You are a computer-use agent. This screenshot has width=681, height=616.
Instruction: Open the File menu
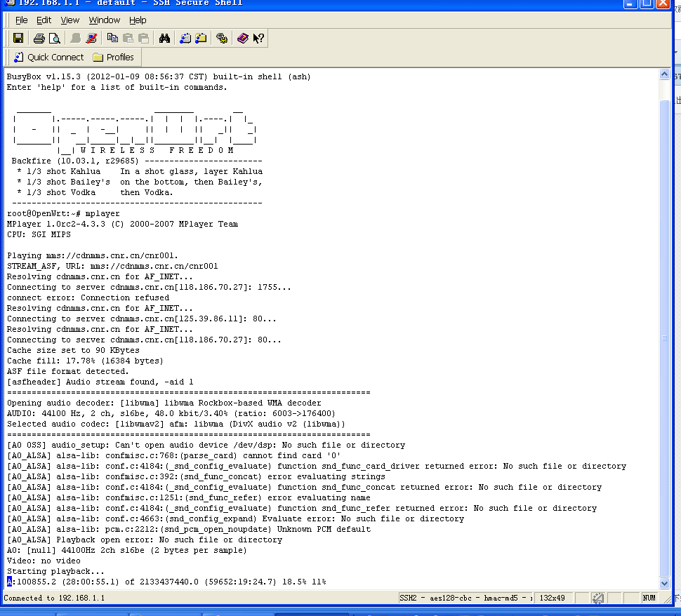[x=21, y=20]
